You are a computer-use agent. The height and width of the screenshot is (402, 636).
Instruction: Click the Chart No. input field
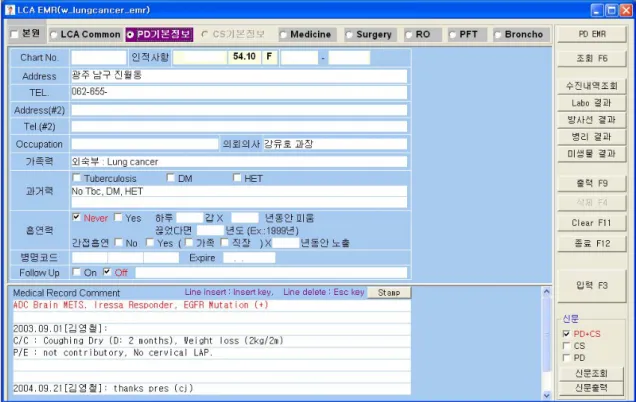[x=99, y=58]
